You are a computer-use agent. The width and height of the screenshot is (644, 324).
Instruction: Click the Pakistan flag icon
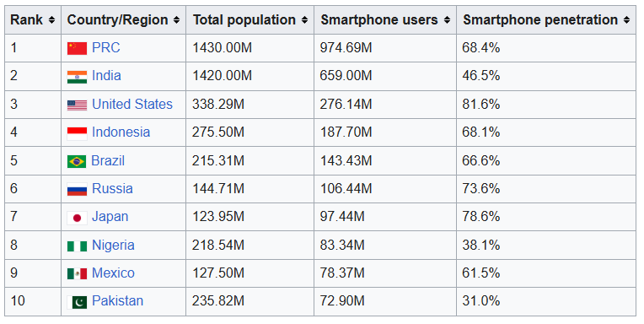pos(78,302)
